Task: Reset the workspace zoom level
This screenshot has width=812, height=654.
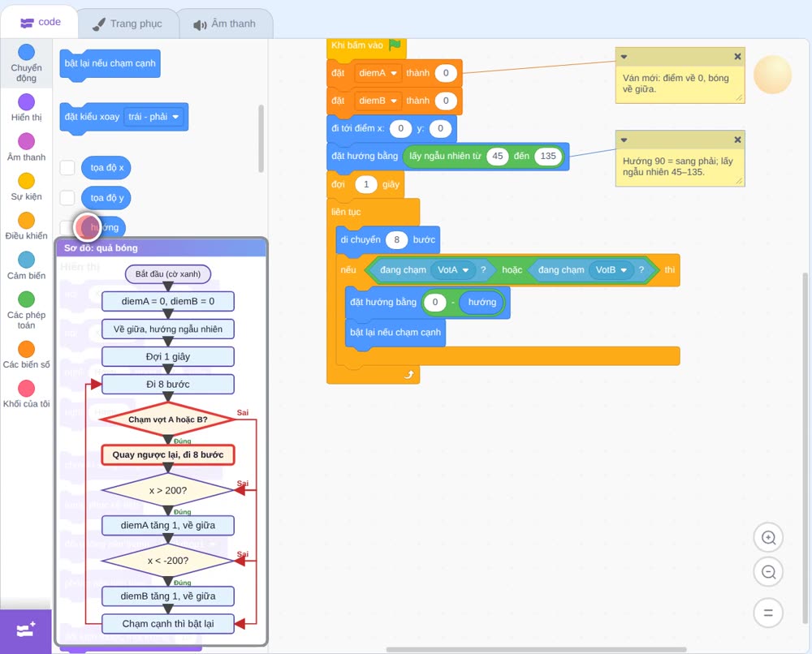Action: (x=768, y=613)
